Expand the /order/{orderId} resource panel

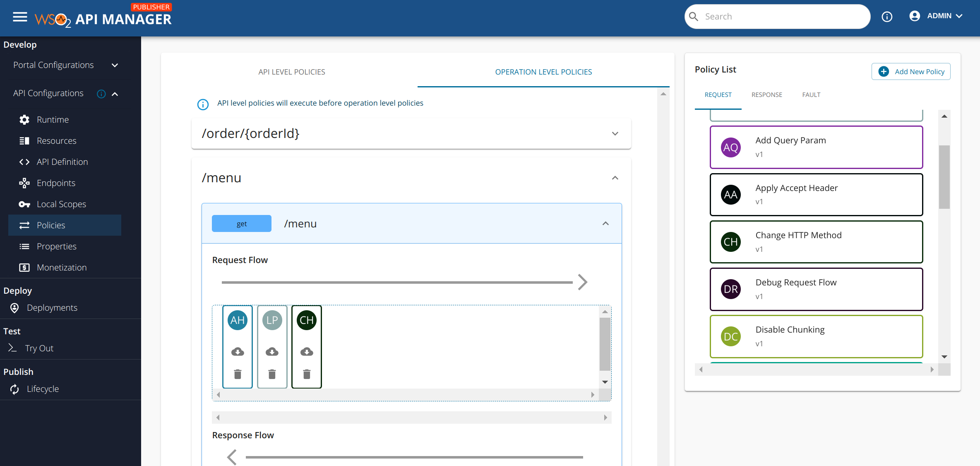[x=615, y=133]
